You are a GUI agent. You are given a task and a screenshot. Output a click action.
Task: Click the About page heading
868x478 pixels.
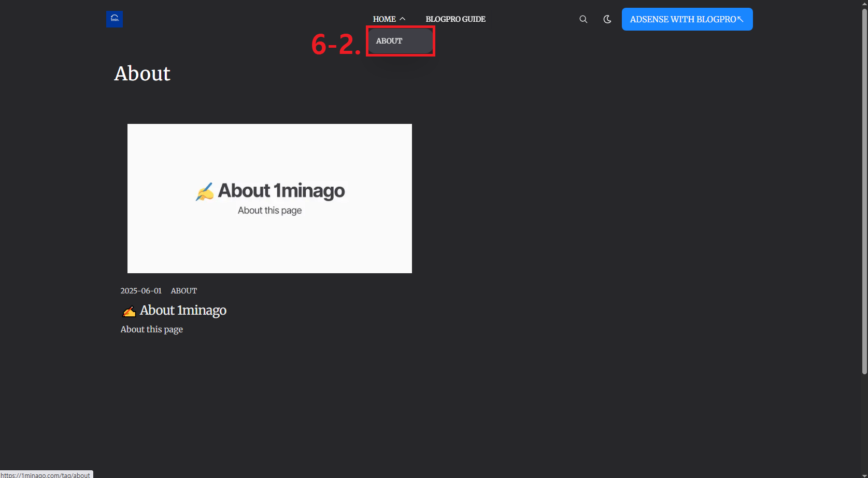[x=142, y=74]
